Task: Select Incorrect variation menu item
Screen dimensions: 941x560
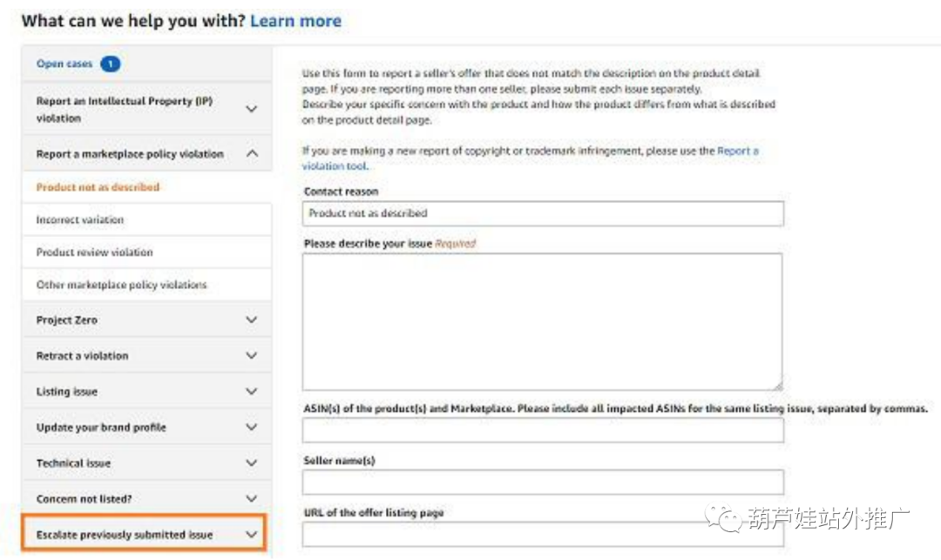Action: [x=80, y=219]
